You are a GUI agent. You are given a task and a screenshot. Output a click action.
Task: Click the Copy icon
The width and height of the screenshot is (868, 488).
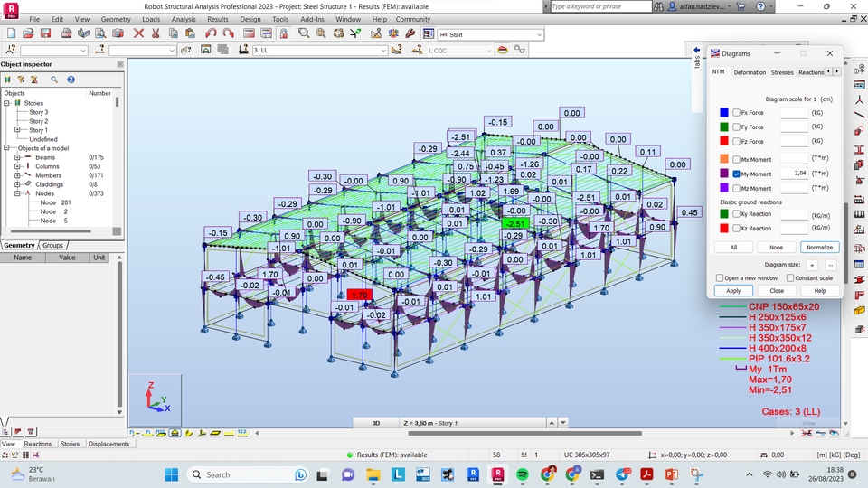tap(173, 33)
